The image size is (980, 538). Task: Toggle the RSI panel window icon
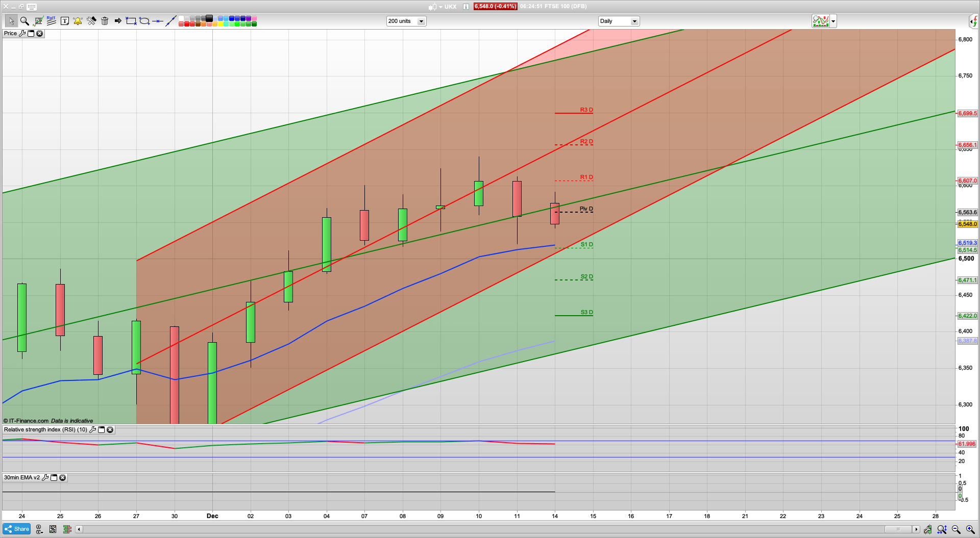tap(101, 430)
